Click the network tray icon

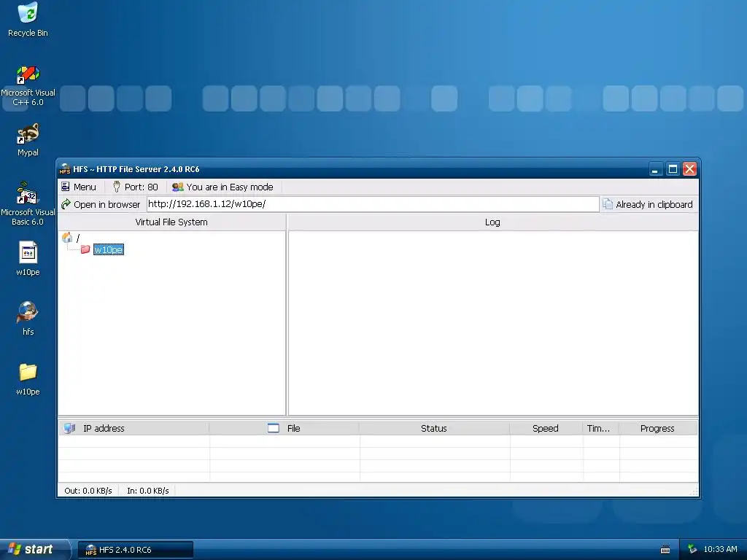point(692,550)
